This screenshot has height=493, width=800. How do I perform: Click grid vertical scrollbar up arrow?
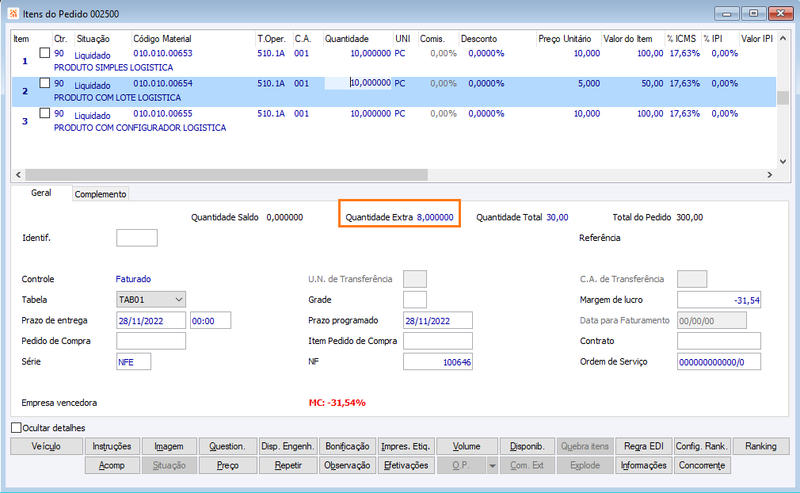pyautogui.click(x=783, y=38)
